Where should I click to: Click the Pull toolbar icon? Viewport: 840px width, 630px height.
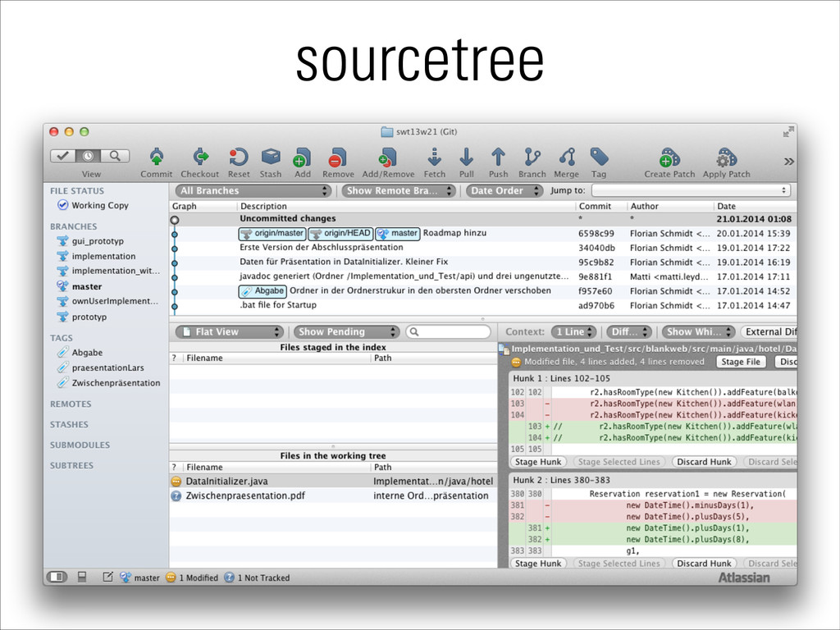(466, 157)
